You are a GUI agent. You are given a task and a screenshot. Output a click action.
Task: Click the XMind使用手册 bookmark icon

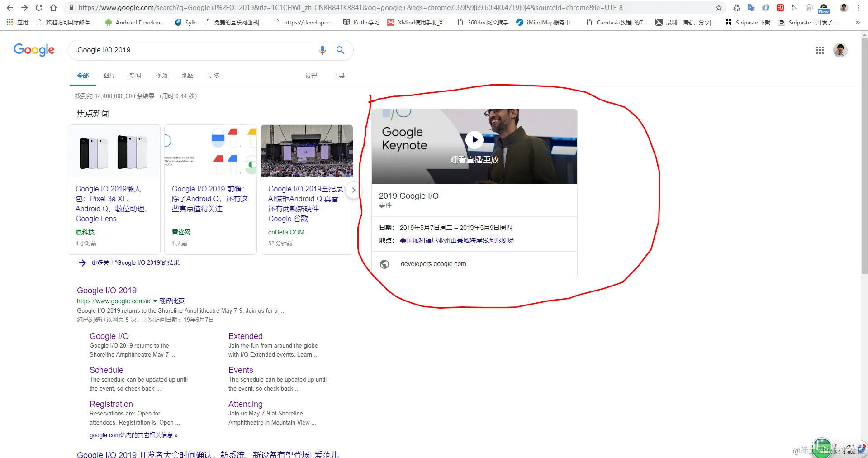[x=391, y=22]
